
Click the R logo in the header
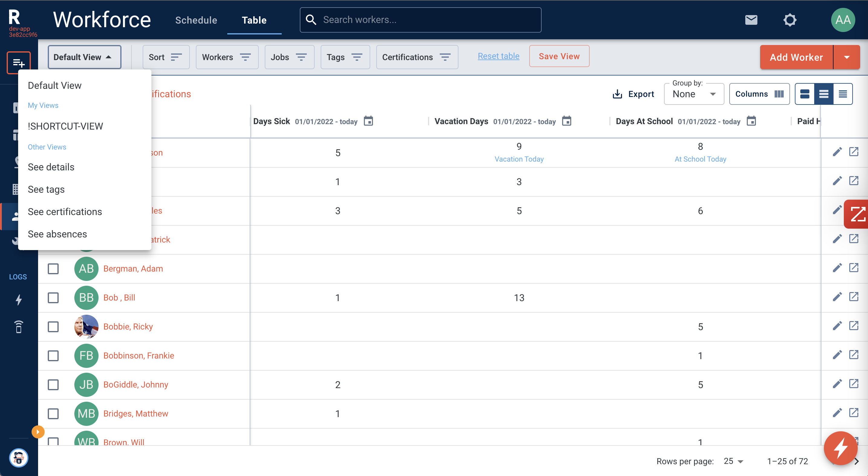[x=14, y=17]
